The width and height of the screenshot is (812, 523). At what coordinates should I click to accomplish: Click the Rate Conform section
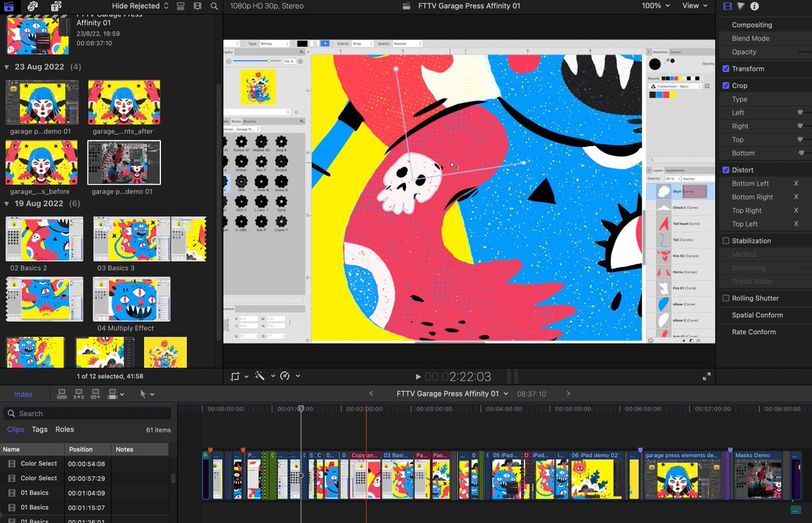point(754,332)
